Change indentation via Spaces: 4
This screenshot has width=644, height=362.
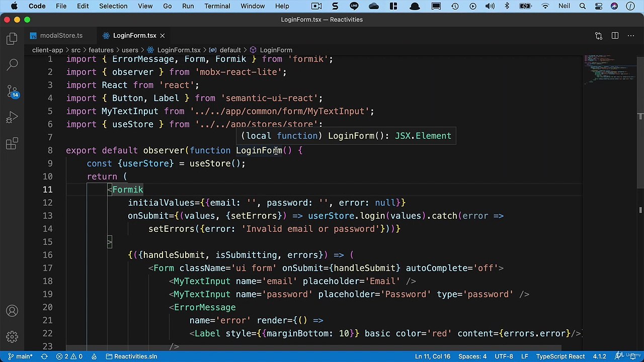click(472, 356)
